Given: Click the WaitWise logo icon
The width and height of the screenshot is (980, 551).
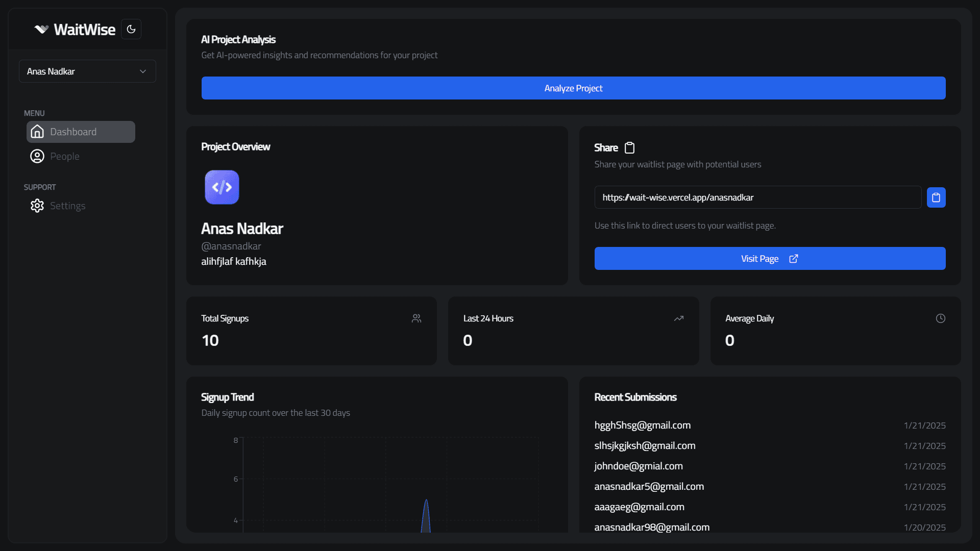Looking at the screenshot, I should (x=41, y=30).
